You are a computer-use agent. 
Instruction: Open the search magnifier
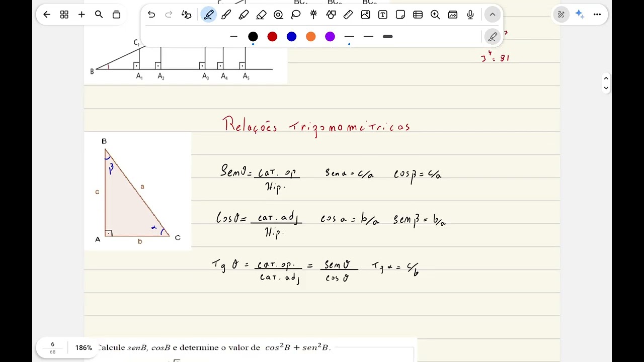point(99,15)
